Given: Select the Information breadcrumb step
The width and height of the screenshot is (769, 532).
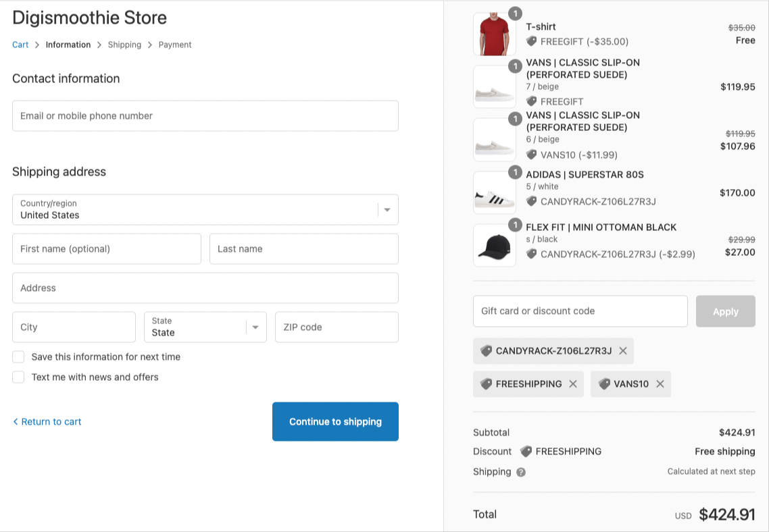Looking at the screenshot, I should [68, 45].
